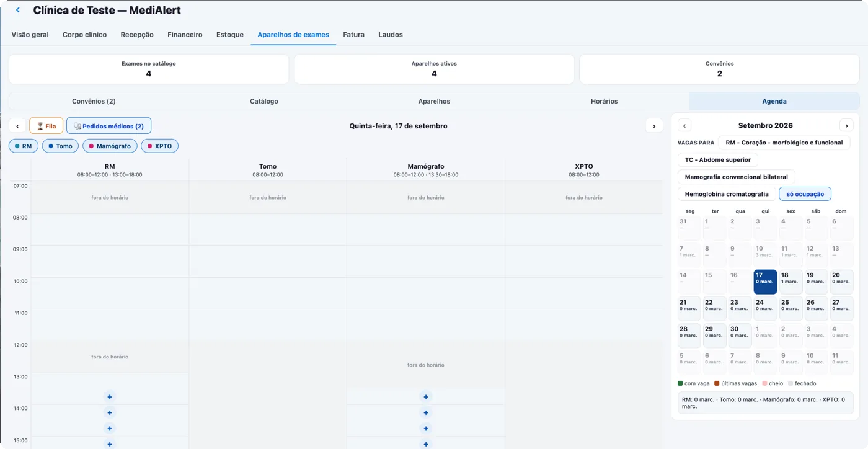
Task: Select 'Hemoglobina cromatografia' exam chip
Action: 727,194
